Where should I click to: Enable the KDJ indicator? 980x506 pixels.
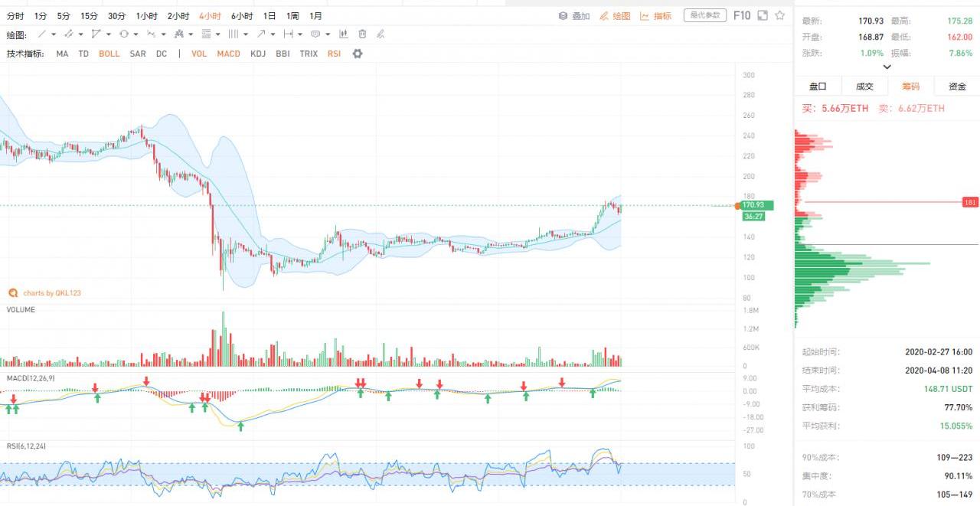coord(258,54)
